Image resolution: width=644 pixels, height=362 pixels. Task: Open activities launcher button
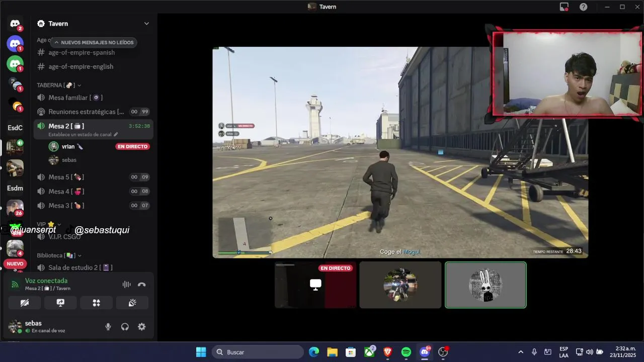point(97,303)
